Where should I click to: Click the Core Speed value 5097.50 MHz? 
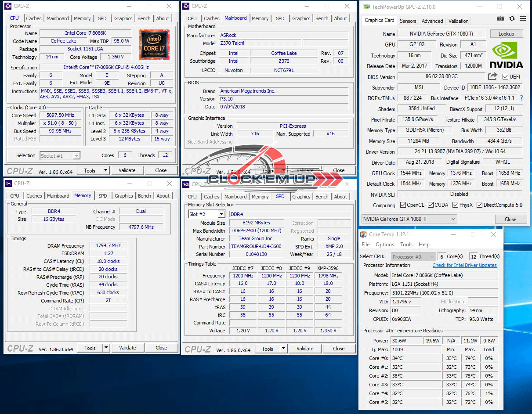pos(61,115)
